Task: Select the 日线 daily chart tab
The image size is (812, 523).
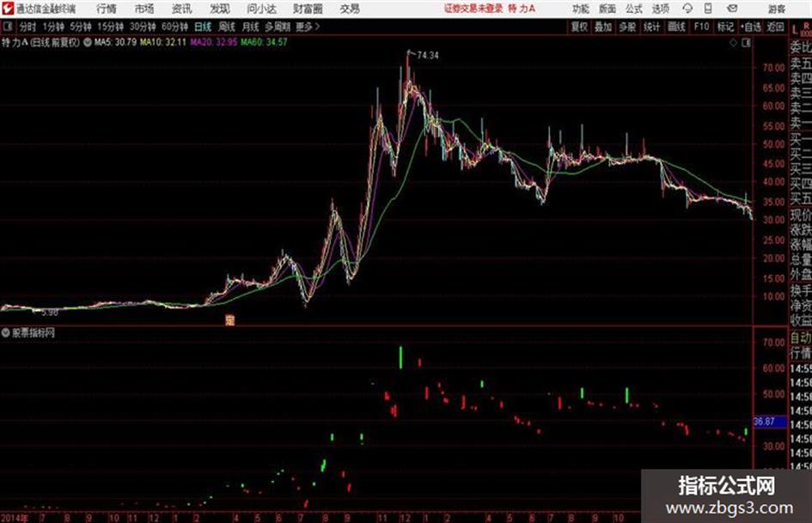Action: 203,27
